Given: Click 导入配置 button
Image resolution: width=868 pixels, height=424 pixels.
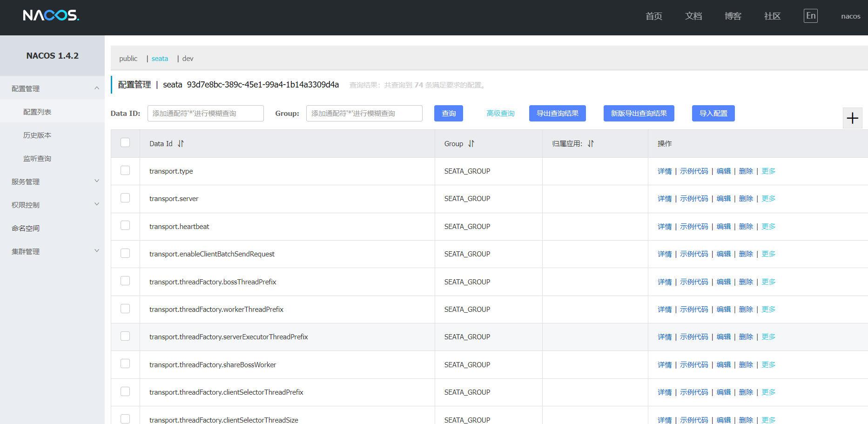Looking at the screenshot, I should 713,114.
